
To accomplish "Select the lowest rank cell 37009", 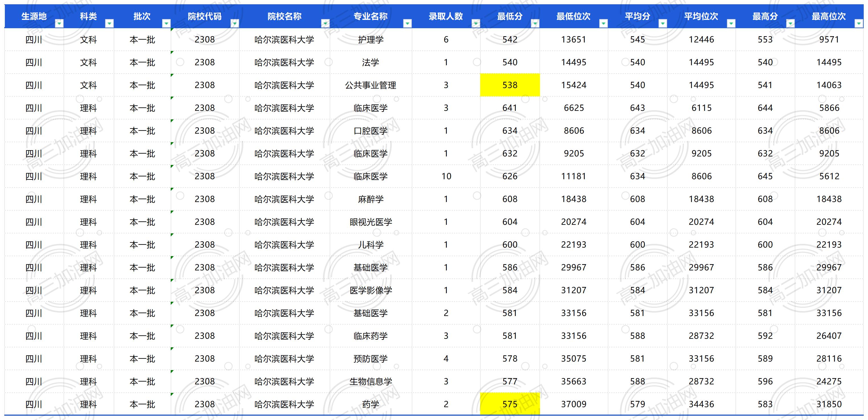I will point(574,404).
